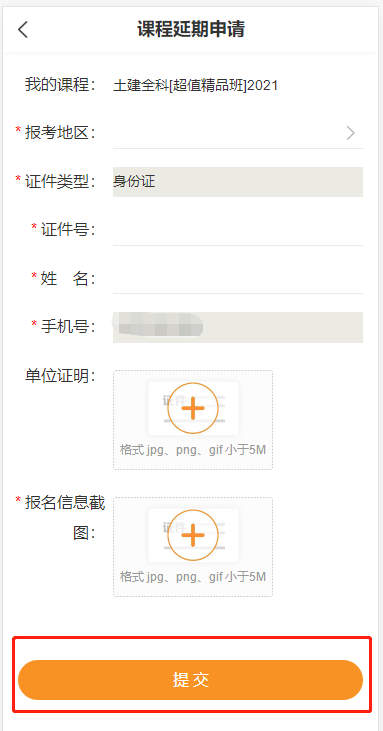Focus the 证件号 input field
Screen dimensions: 383x731
(x=238, y=230)
